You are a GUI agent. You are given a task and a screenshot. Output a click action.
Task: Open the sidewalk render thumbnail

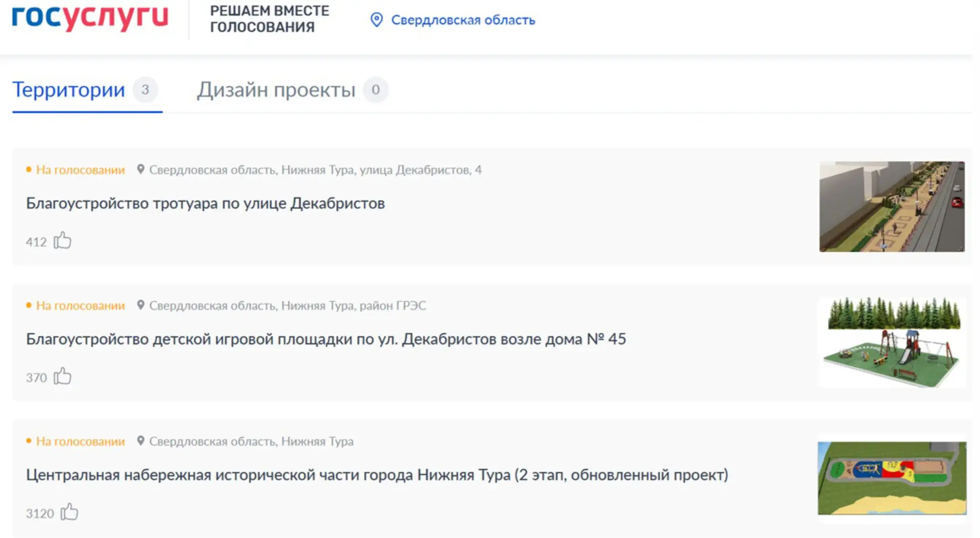[892, 207]
